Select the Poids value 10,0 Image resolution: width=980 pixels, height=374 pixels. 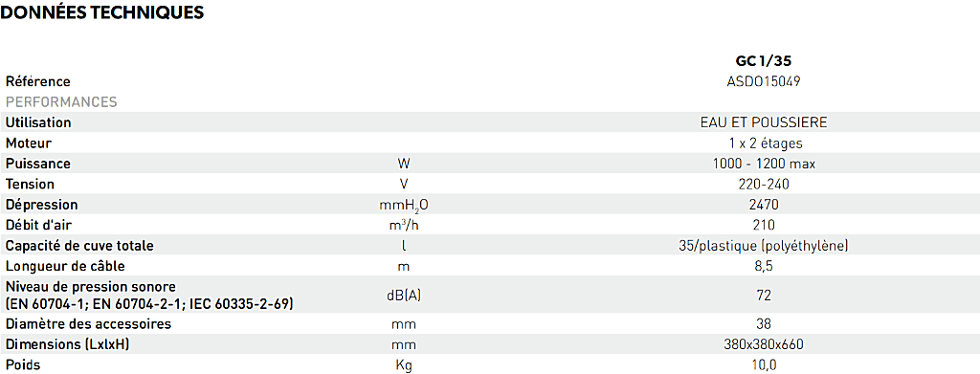(764, 365)
